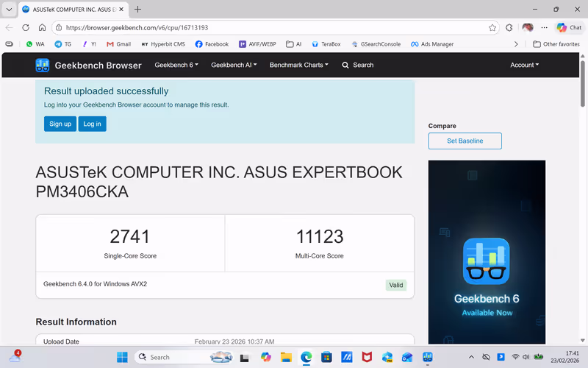The width and height of the screenshot is (588, 368).
Task: Click the Geekbench Browser logo icon
Action: pyautogui.click(x=43, y=65)
